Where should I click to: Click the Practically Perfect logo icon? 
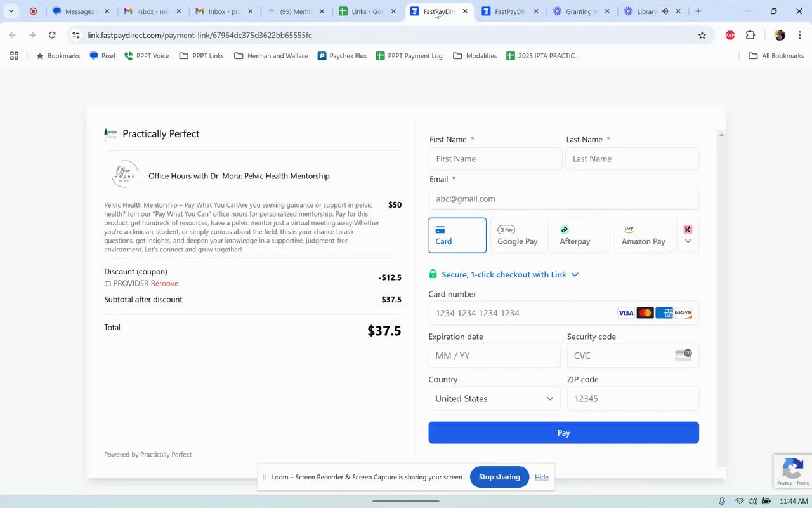point(110,134)
